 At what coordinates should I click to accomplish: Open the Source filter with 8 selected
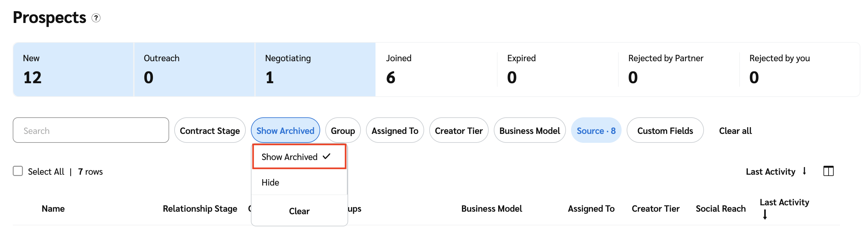click(596, 131)
